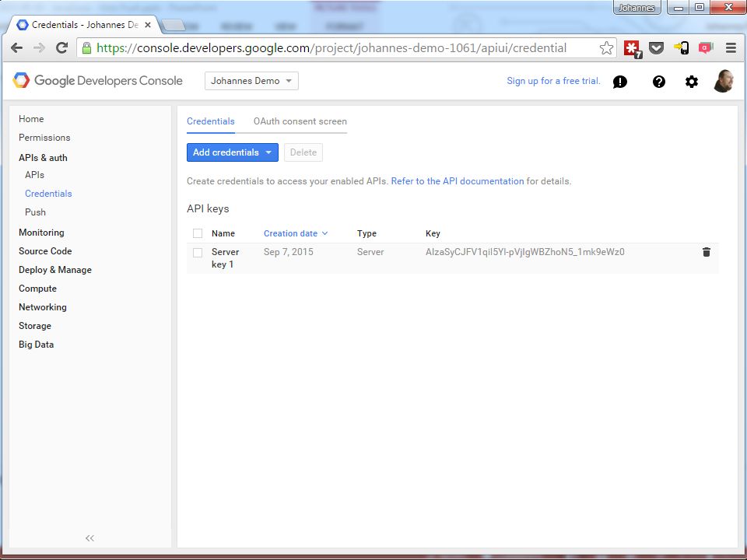Switch to the Credentials tab
Screen dimensions: 747x560
point(211,121)
